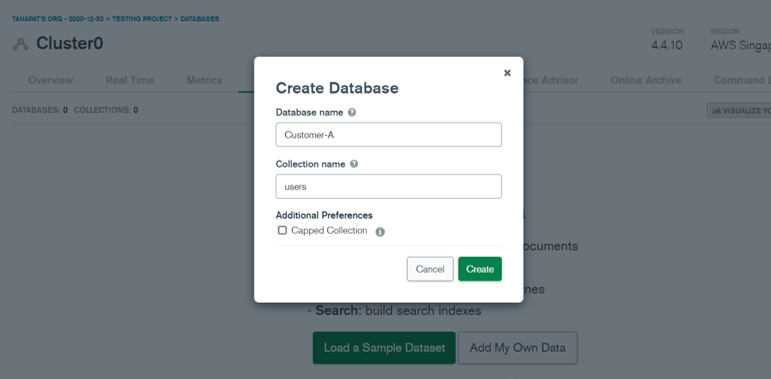
Task: Click the Cluster0 heading text
Action: click(70, 44)
